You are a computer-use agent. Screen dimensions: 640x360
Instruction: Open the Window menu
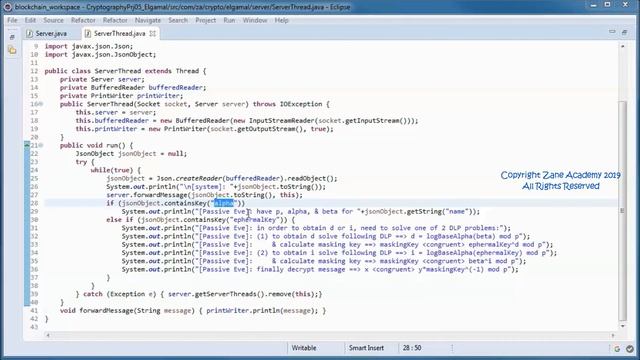click(x=255, y=20)
